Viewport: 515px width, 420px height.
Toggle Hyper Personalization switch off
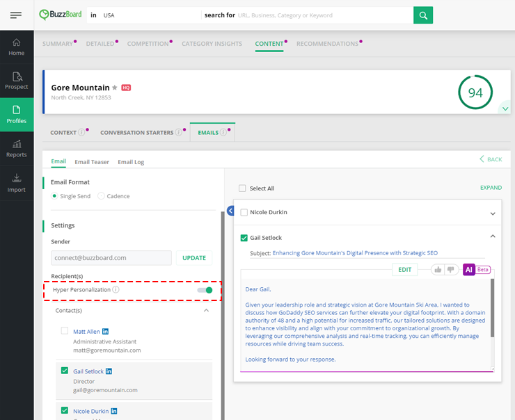point(205,290)
